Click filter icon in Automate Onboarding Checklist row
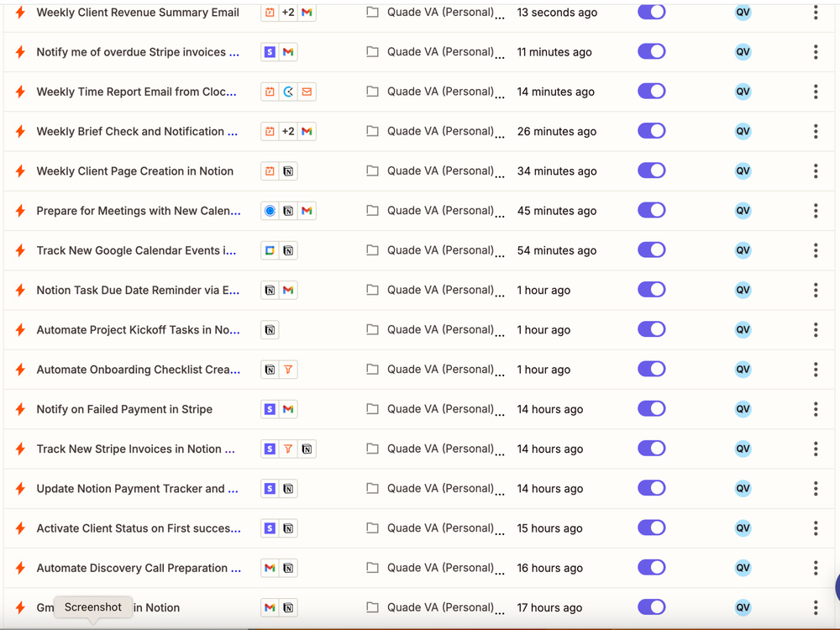Image resolution: width=840 pixels, height=630 pixels. [x=288, y=369]
